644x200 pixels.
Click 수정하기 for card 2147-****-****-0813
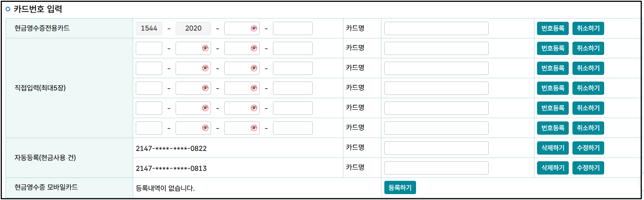588,168
